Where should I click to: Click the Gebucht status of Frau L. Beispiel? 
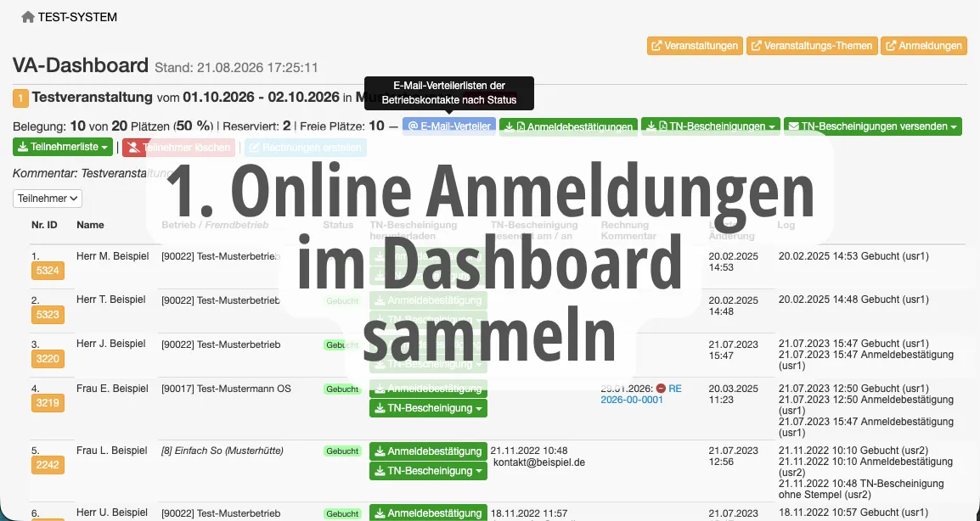pos(342,451)
